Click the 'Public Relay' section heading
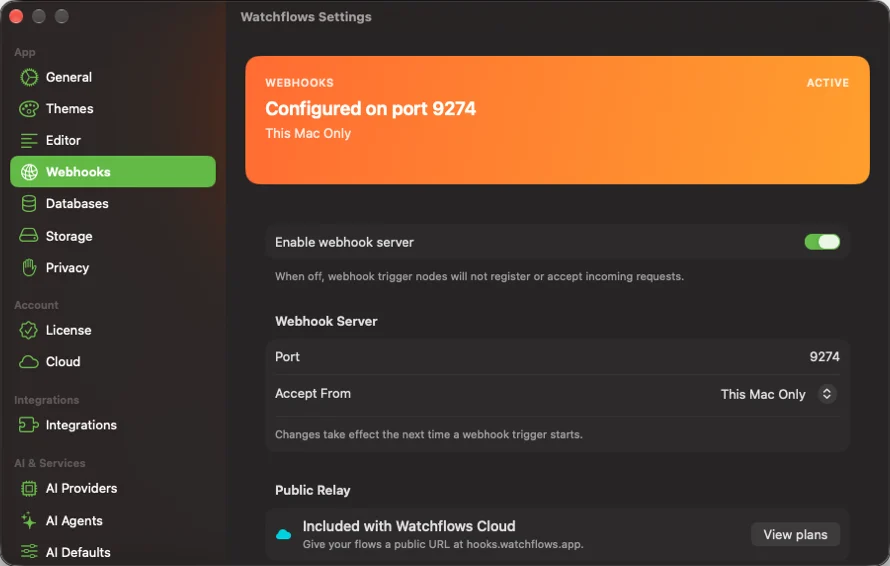Viewport: 890px width, 566px height. (x=312, y=490)
